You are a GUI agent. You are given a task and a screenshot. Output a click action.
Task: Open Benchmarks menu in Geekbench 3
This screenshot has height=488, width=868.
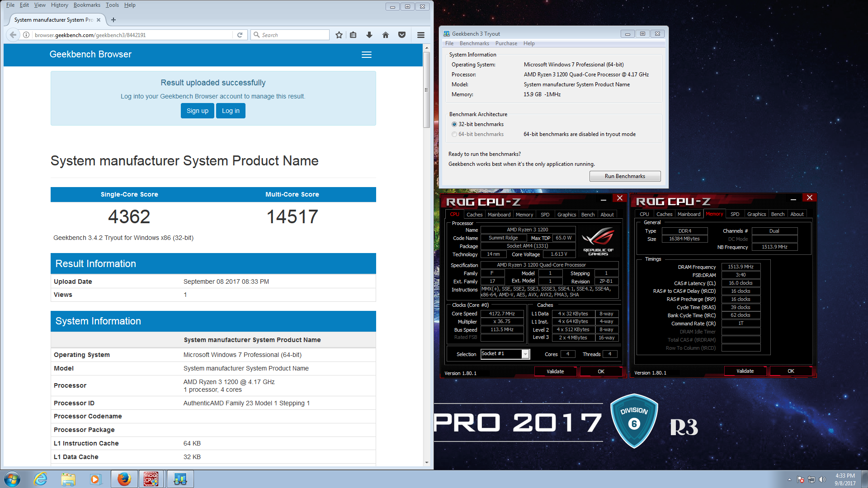474,43
